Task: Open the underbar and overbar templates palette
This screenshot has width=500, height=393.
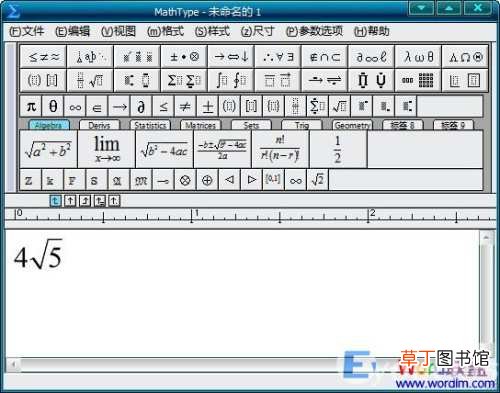Action: (x=278, y=80)
